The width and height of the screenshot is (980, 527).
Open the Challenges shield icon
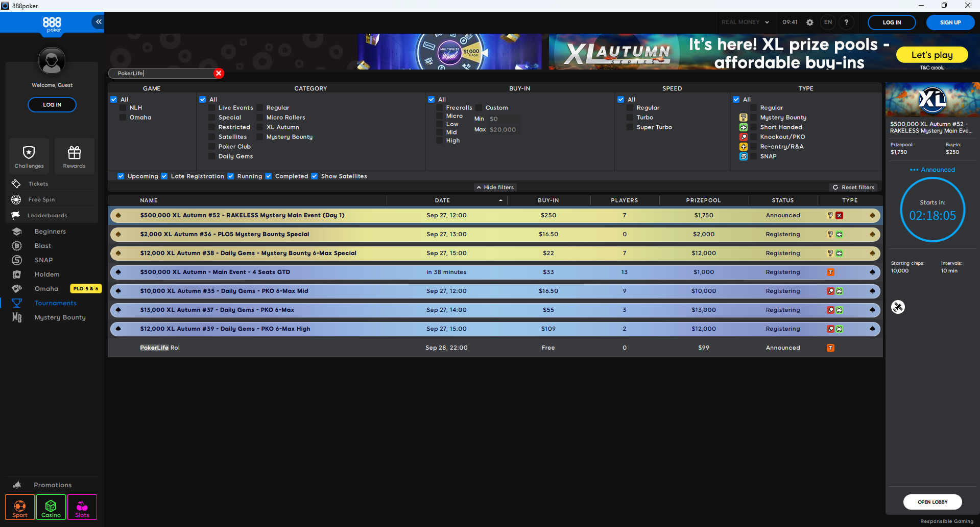(29, 153)
